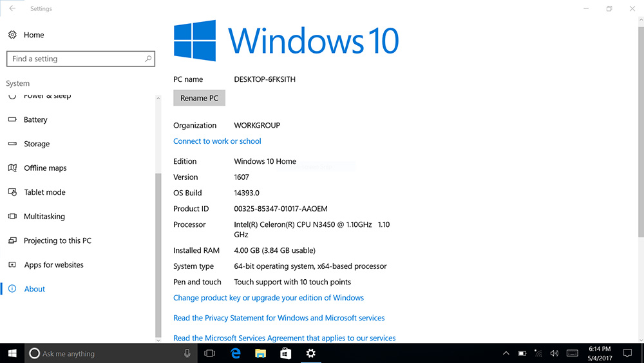The width and height of the screenshot is (644, 363).
Task: Select OS Build value 14393.0
Action: 247,193
